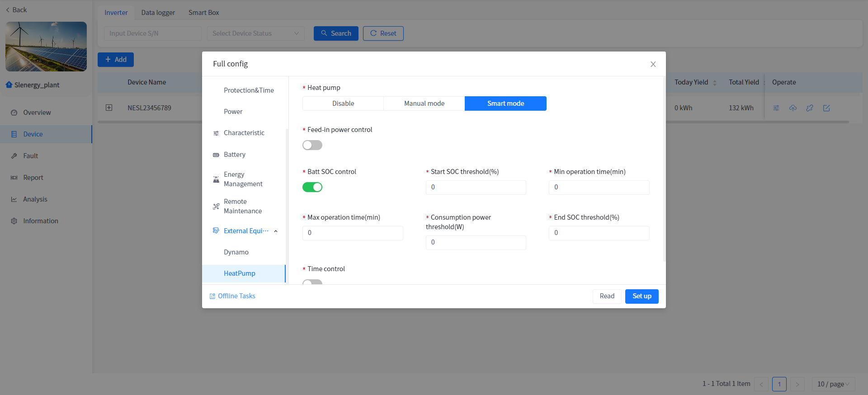Open Energy Management settings section
Viewport: 868px width, 395px height.
[243, 179]
